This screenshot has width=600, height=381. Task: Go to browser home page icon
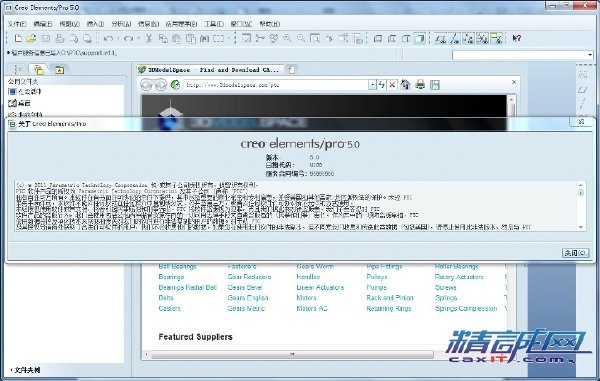406,85
